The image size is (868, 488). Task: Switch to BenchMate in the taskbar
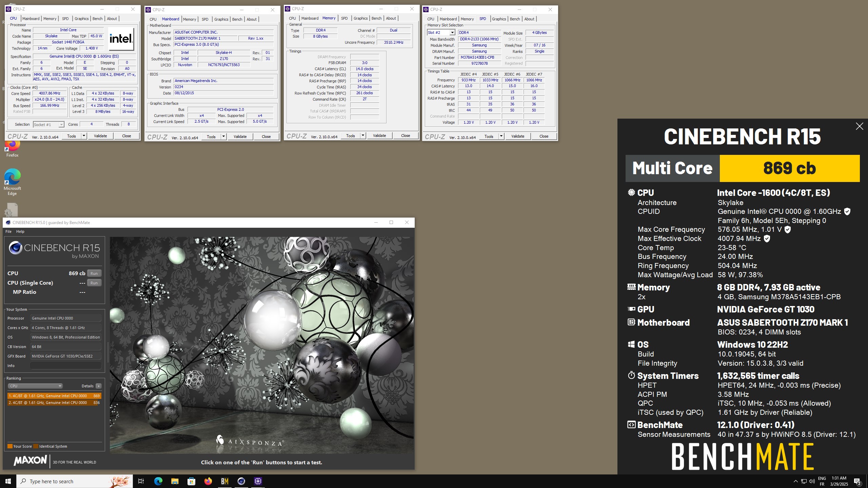224,481
